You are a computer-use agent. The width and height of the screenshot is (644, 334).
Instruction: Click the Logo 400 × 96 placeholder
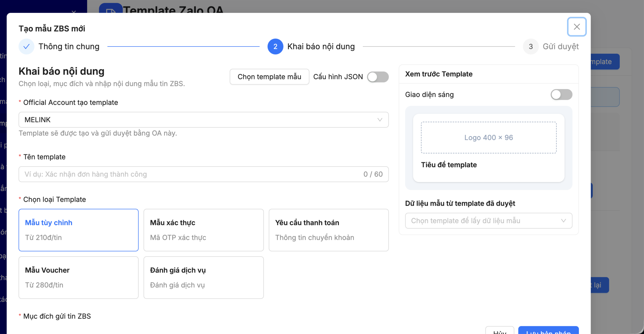489,138
